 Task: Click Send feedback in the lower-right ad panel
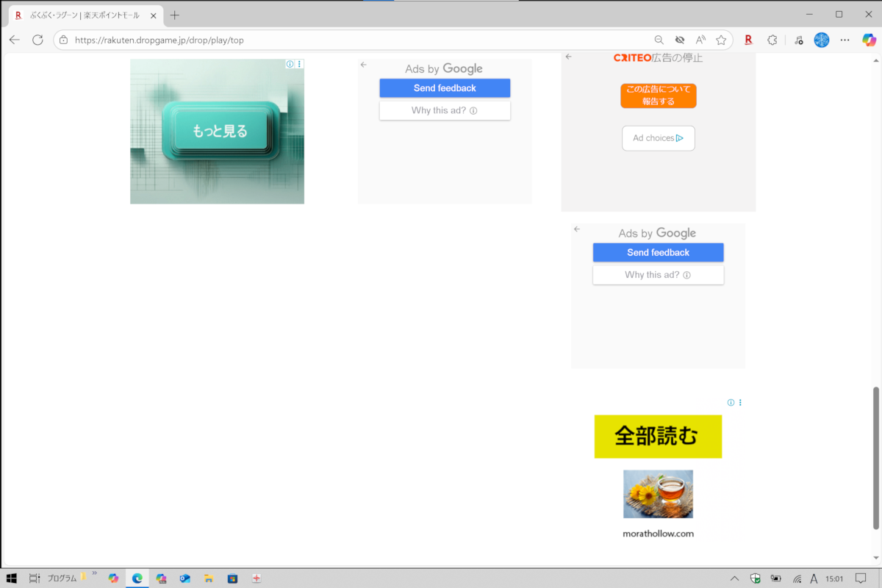pos(659,253)
